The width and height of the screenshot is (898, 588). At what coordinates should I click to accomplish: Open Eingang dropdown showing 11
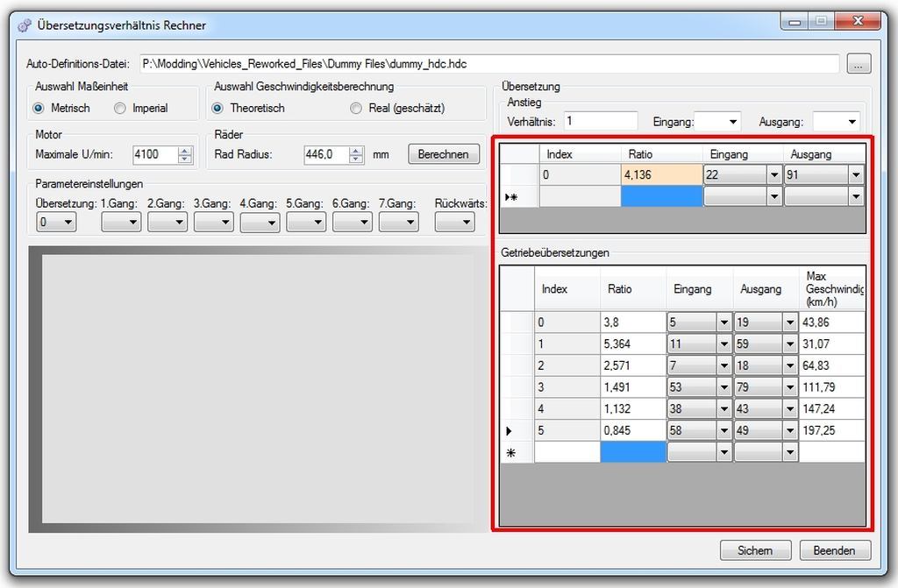click(723, 344)
